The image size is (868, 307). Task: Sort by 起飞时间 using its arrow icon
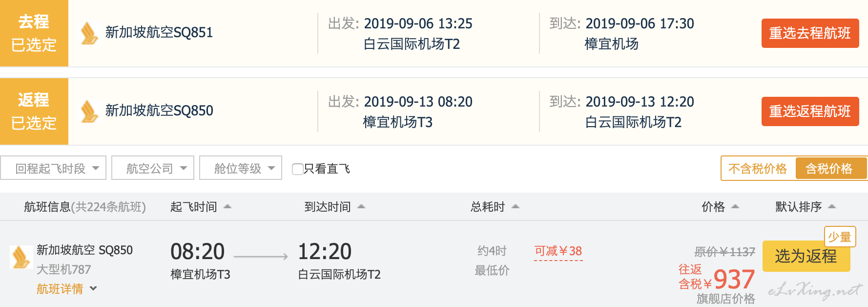click(x=227, y=207)
